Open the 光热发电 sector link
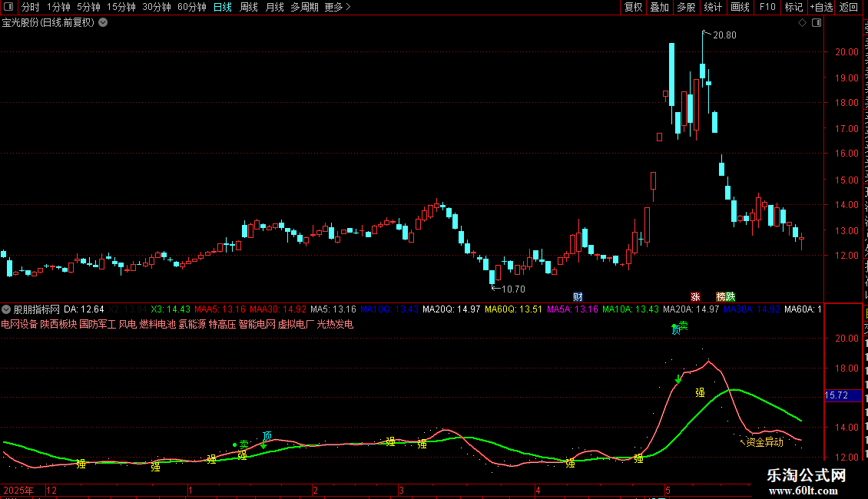 point(335,324)
